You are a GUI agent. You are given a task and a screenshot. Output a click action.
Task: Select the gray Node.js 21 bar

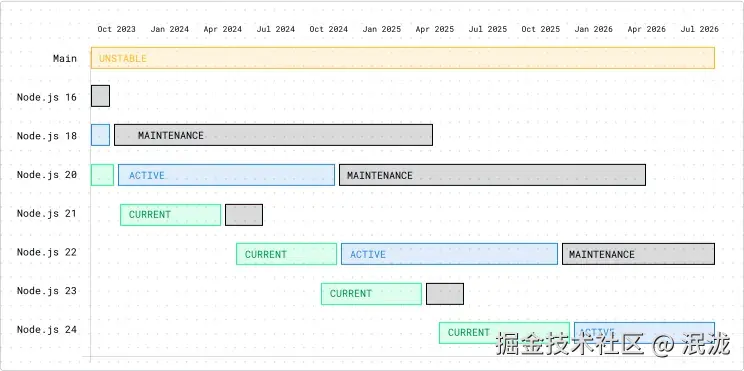point(244,215)
